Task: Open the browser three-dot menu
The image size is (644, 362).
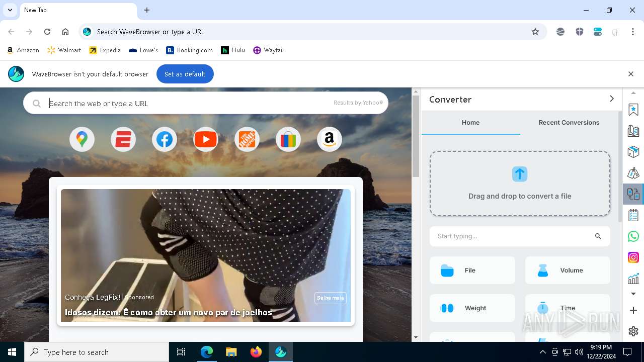Action: (x=633, y=32)
